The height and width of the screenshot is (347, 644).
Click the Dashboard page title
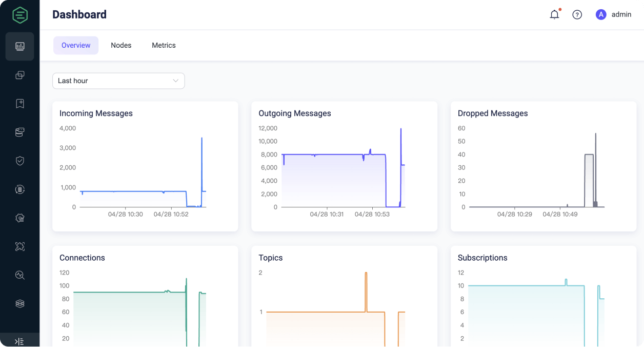click(x=79, y=14)
